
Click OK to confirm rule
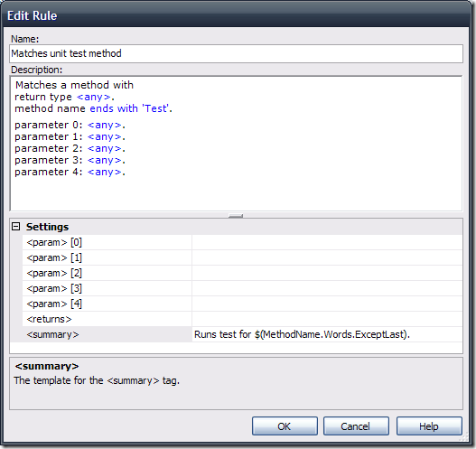click(x=285, y=426)
